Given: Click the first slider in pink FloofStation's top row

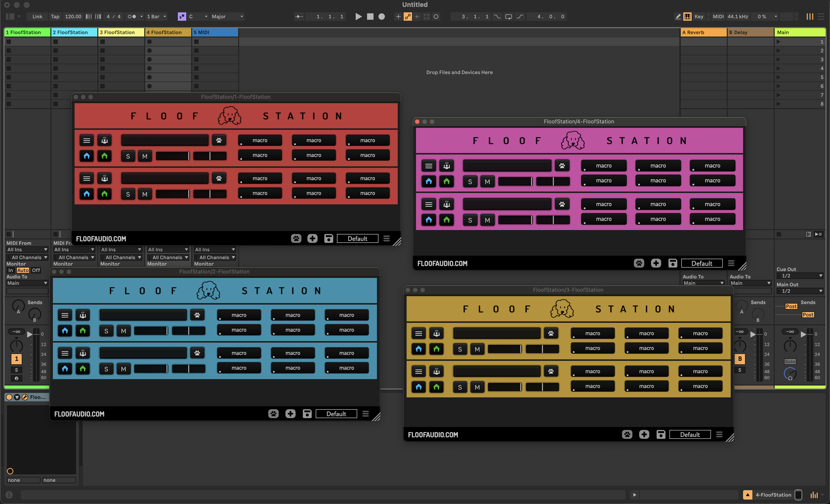Looking at the screenshot, I should 515,181.
